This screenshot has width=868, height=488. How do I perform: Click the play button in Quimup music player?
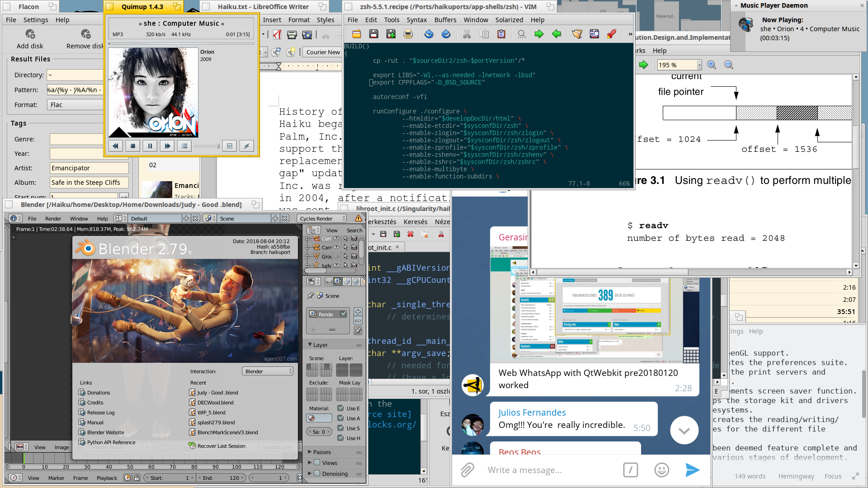[x=150, y=145]
